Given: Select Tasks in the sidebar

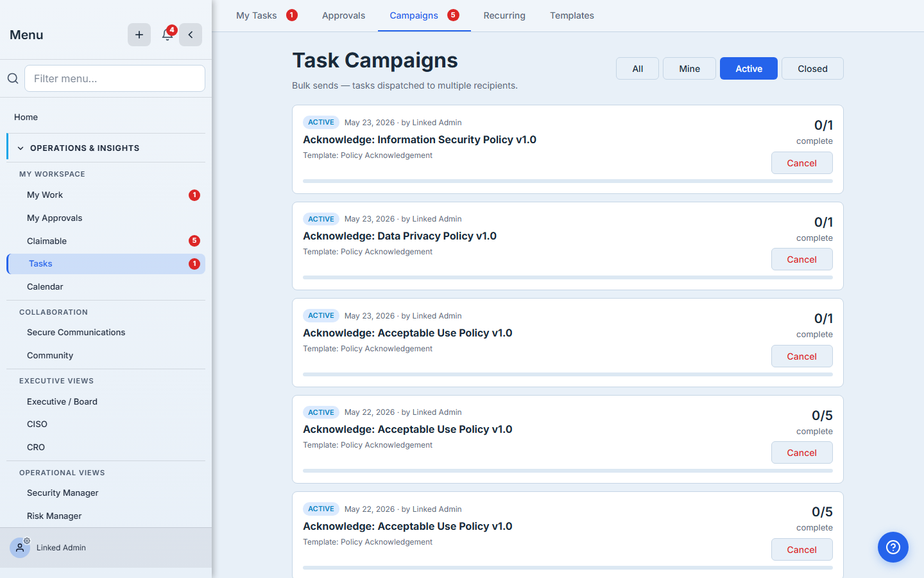Looking at the screenshot, I should 106,264.
